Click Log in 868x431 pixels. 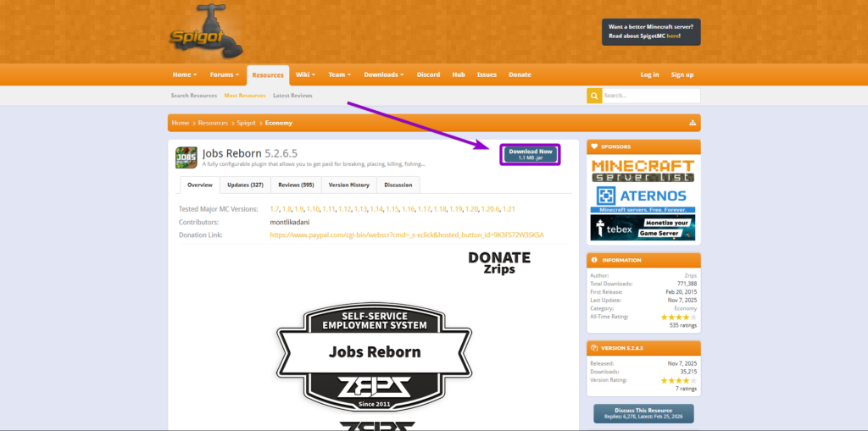click(649, 75)
